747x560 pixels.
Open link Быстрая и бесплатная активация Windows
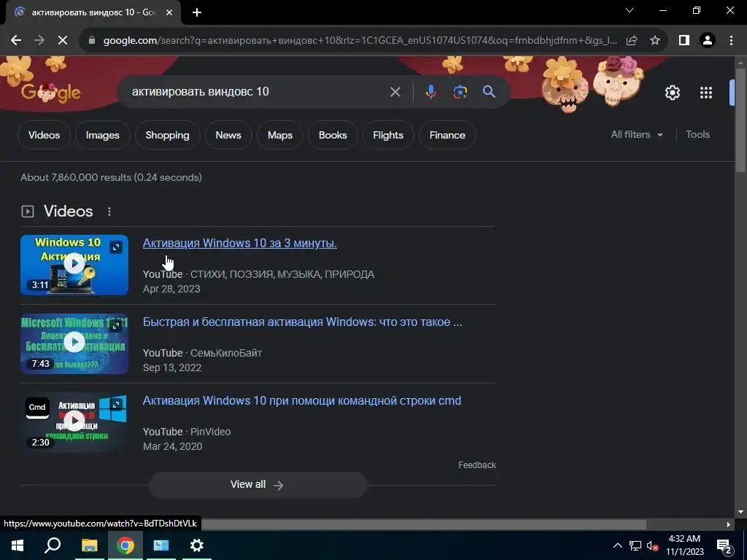pos(303,322)
